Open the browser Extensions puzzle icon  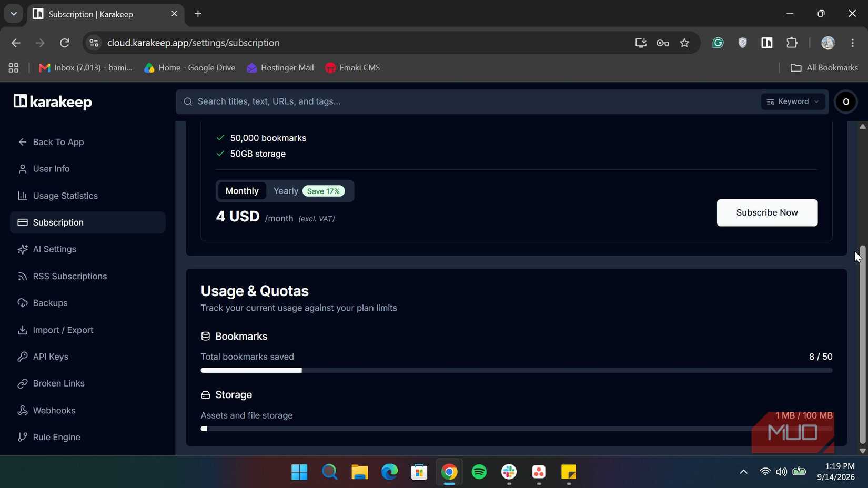(x=792, y=43)
